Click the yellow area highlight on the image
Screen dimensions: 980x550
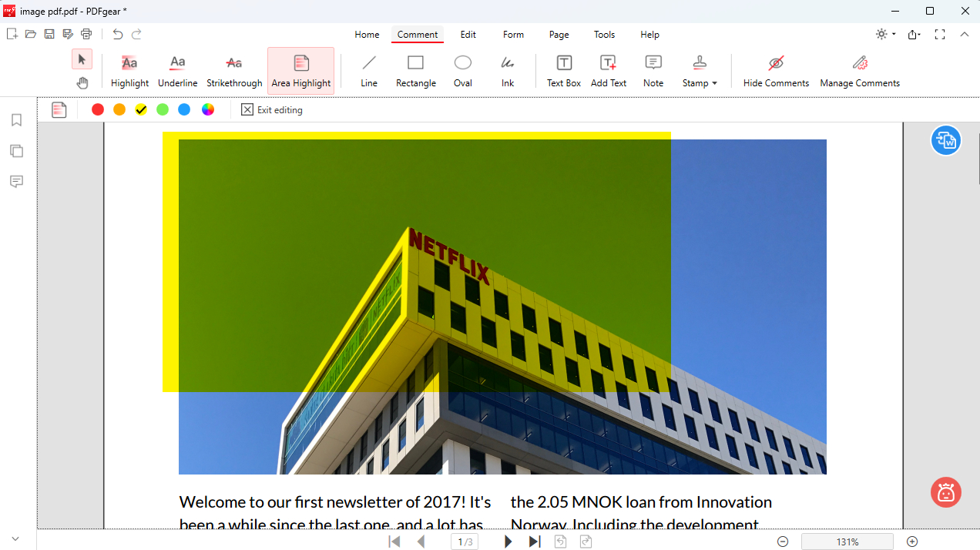[x=417, y=262]
